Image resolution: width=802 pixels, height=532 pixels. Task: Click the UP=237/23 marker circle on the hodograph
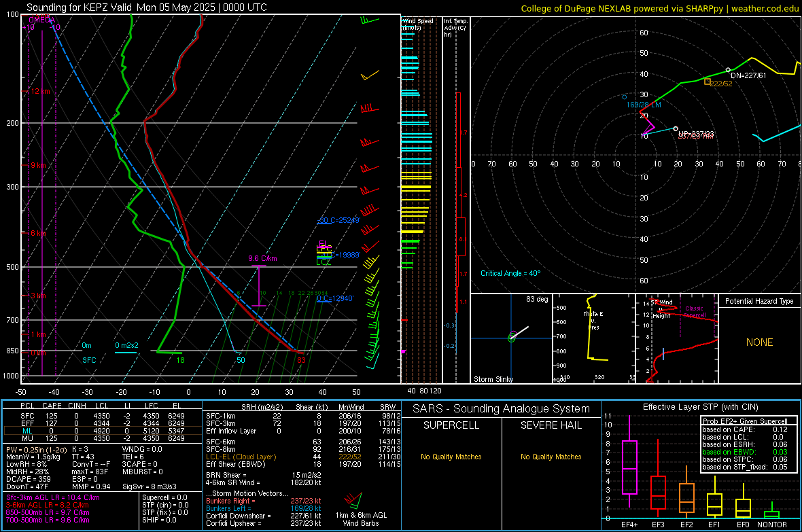coord(676,129)
